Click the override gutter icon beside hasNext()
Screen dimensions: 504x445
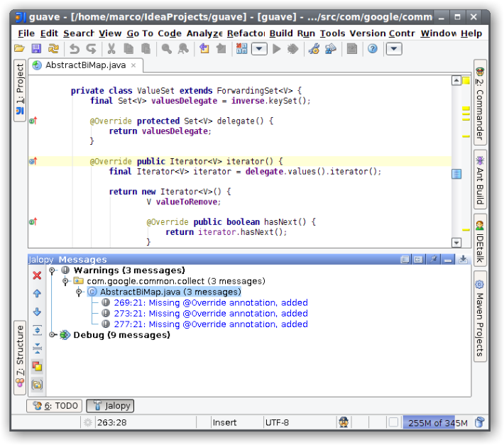[33, 221]
